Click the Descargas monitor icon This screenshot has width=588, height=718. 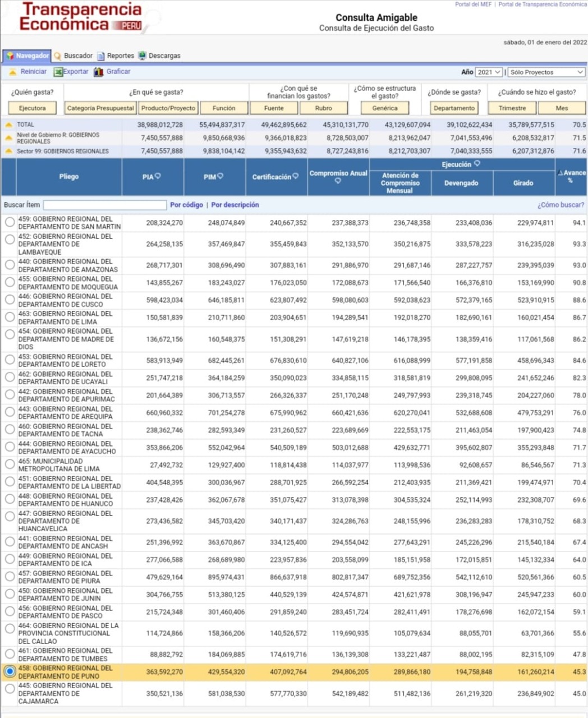pyautogui.click(x=143, y=56)
